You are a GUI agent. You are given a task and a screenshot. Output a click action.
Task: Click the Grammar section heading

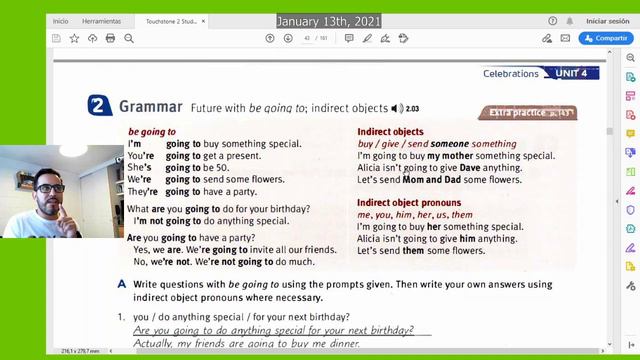[x=151, y=107]
